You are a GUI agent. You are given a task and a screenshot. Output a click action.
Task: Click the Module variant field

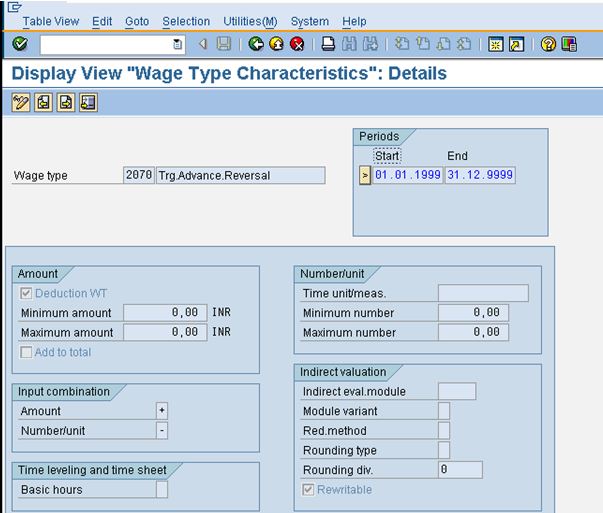tap(444, 411)
